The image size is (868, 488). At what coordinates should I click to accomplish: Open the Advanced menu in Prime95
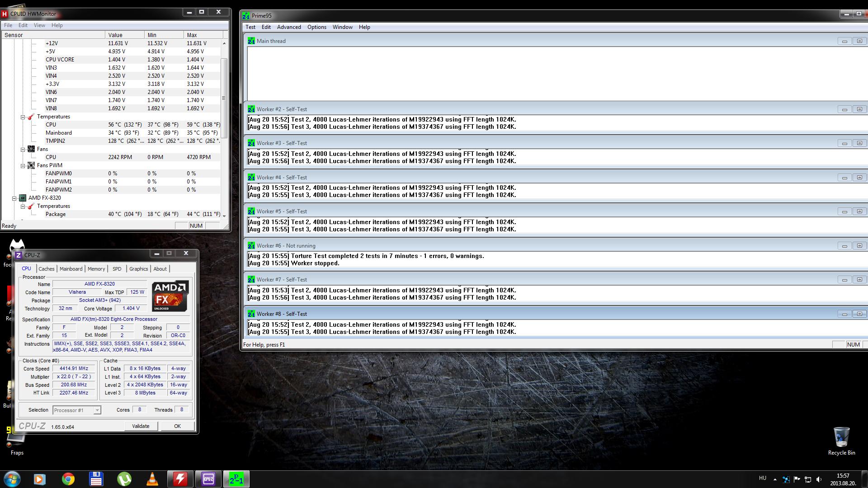tap(288, 27)
